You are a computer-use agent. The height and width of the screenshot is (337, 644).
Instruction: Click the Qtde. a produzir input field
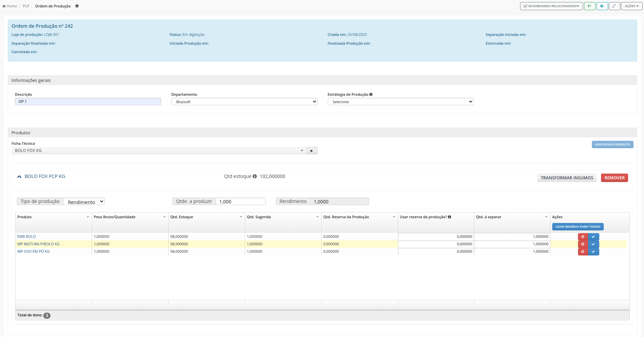(x=241, y=202)
